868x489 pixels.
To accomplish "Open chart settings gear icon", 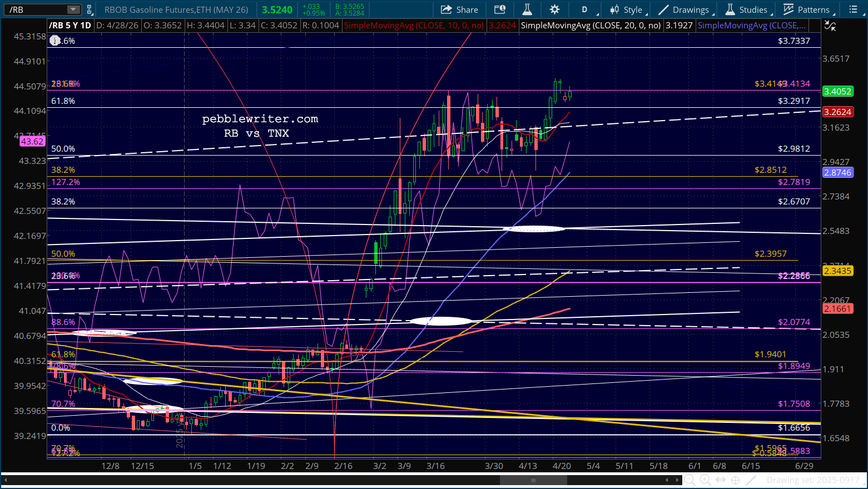I will 554,9.
